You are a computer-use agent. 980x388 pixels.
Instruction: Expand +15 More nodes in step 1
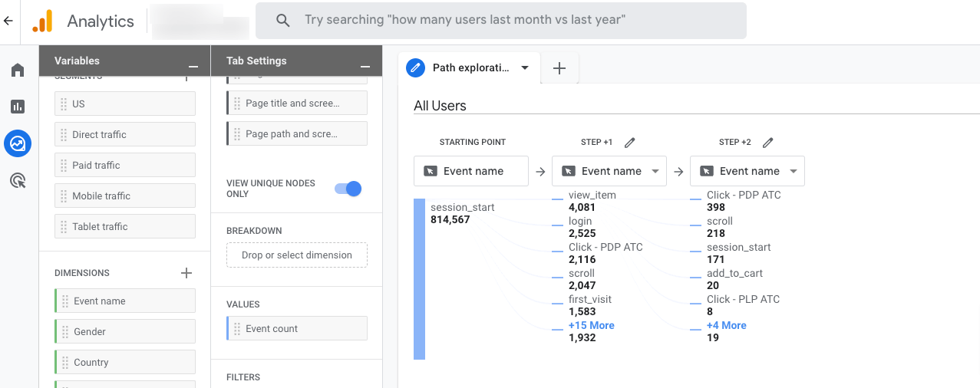tap(591, 325)
